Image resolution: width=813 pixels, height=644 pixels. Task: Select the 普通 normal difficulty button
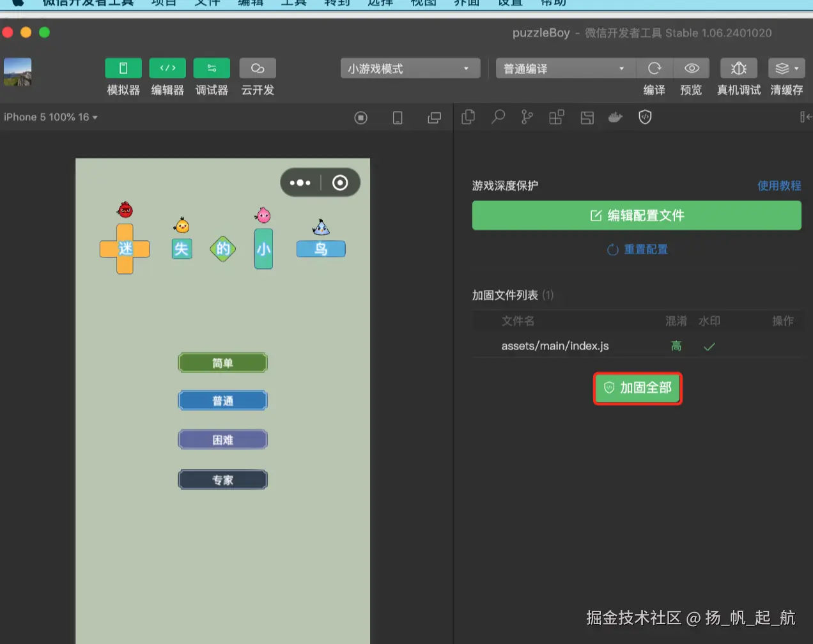[222, 401]
